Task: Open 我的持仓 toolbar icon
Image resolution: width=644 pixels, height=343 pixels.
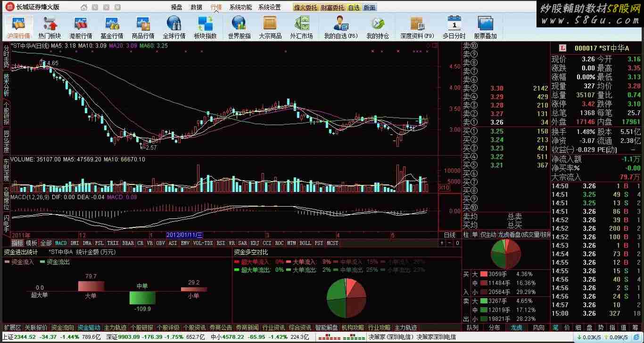Action: coord(378,27)
